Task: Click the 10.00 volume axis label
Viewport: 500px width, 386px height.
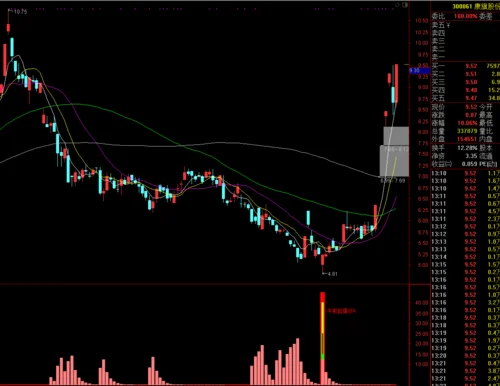Action: click(x=421, y=364)
